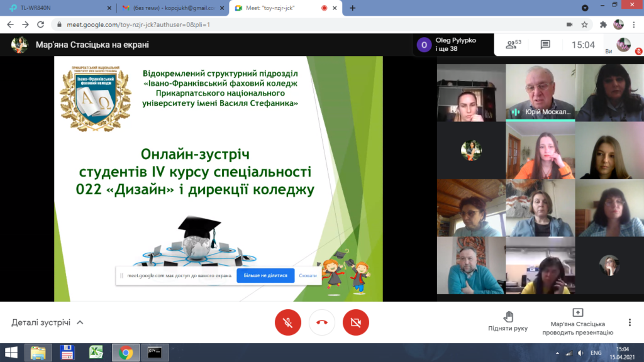Click Сховати to hide sharing notice

pyautogui.click(x=308, y=275)
